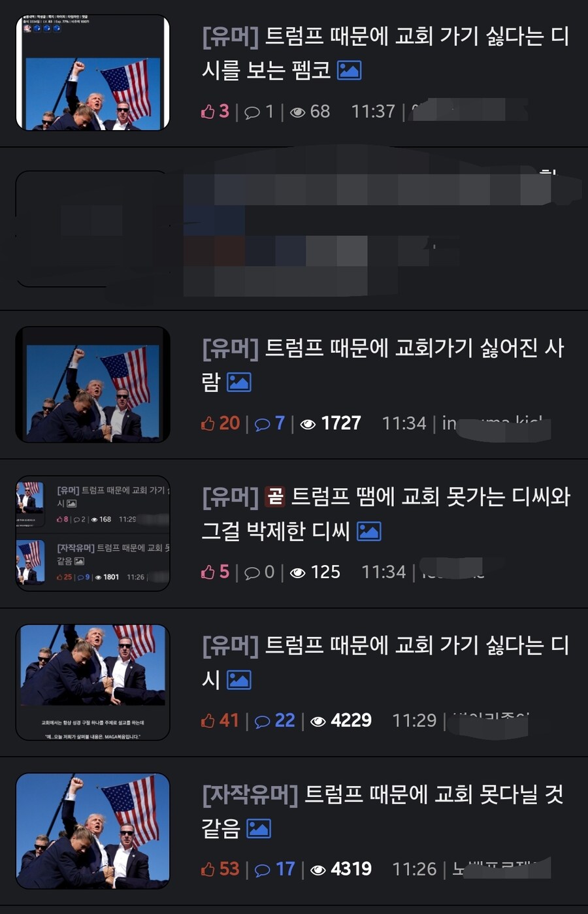Image resolution: width=588 pixels, height=914 pixels.
Task: Click the thumbnail with captions of the 4229-view post
Action: click(93, 682)
